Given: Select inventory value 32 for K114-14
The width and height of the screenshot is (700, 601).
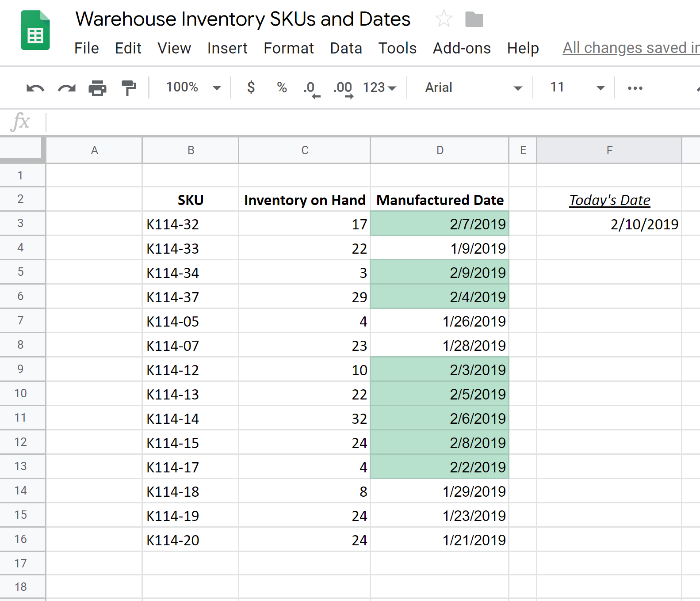Looking at the screenshot, I should tap(305, 418).
